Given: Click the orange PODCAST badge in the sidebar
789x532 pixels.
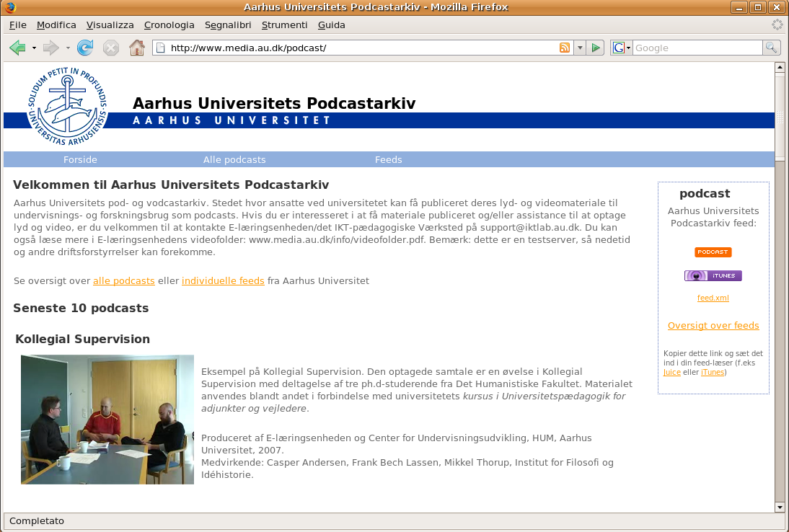Looking at the screenshot, I should pos(713,252).
